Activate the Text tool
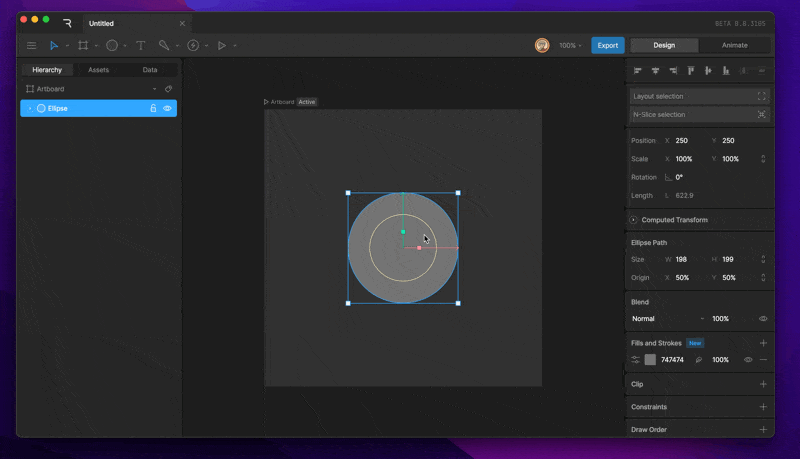 (141, 45)
